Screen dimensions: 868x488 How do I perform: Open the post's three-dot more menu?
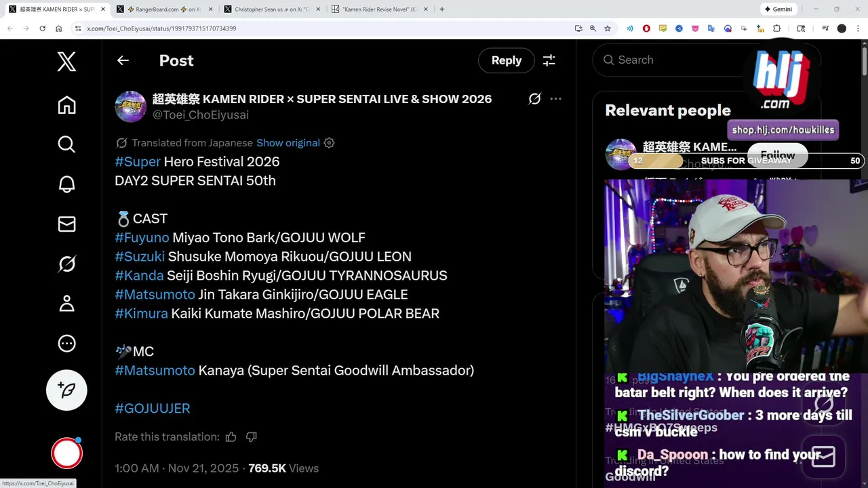point(555,99)
